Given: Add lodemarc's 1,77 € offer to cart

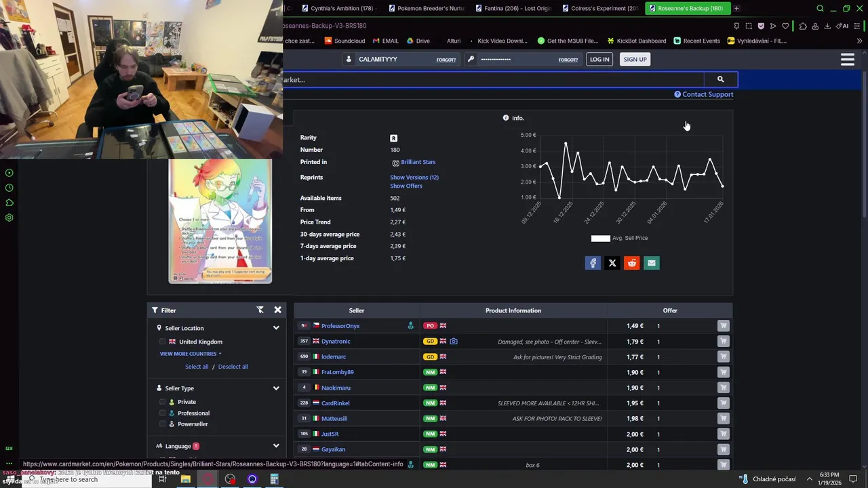Looking at the screenshot, I should [x=724, y=357].
